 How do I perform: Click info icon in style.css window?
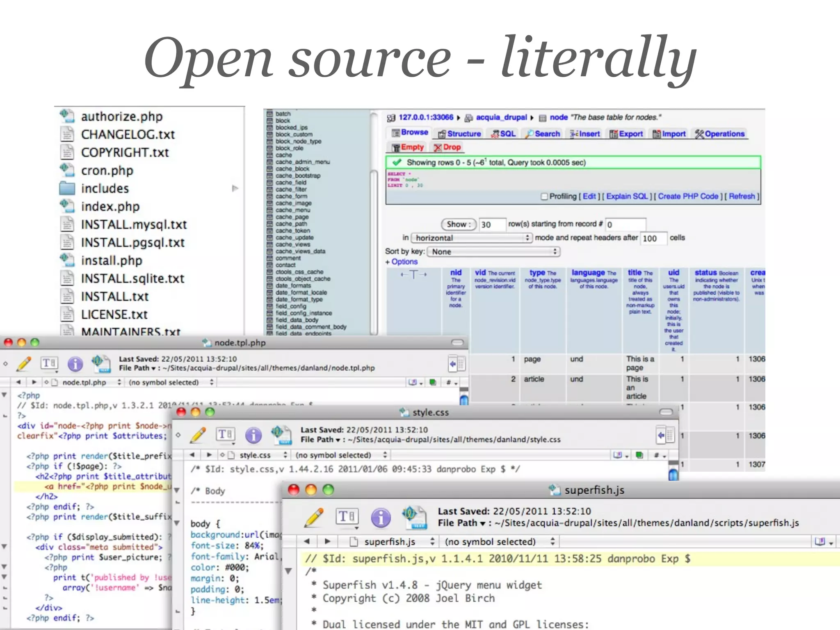pyautogui.click(x=253, y=435)
